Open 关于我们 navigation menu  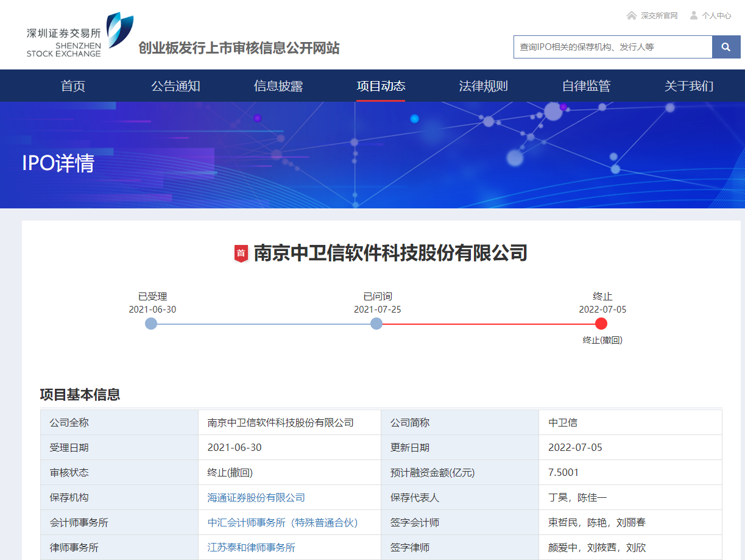(x=688, y=86)
